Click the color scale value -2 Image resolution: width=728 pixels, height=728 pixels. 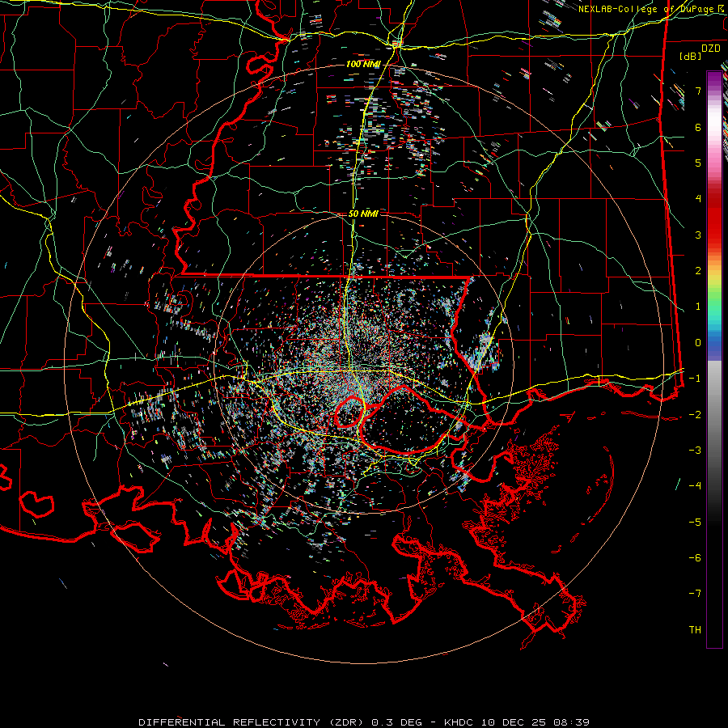(695, 415)
